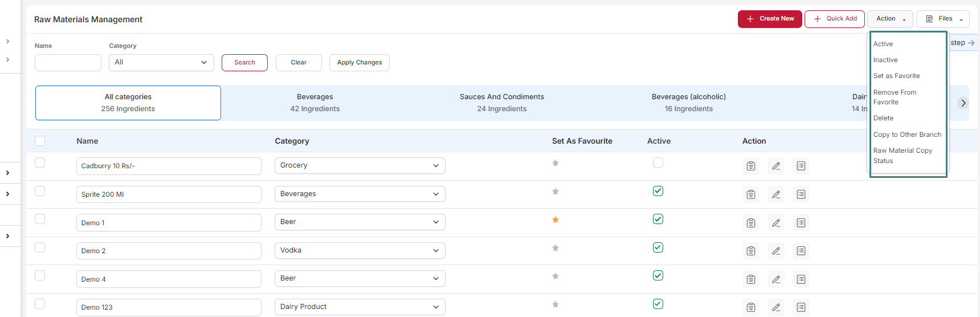Screen dimensions: 980x317
Task: Click the Create New button
Action: pyautogui.click(x=770, y=19)
